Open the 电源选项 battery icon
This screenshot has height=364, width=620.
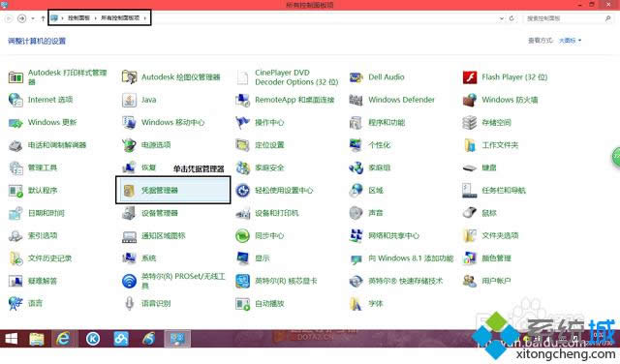pyautogui.click(x=129, y=145)
